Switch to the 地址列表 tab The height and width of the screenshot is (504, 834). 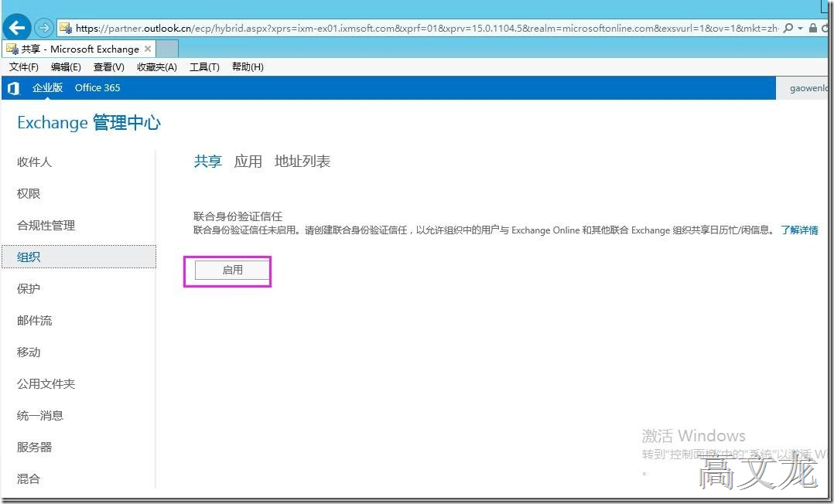[x=302, y=161]
